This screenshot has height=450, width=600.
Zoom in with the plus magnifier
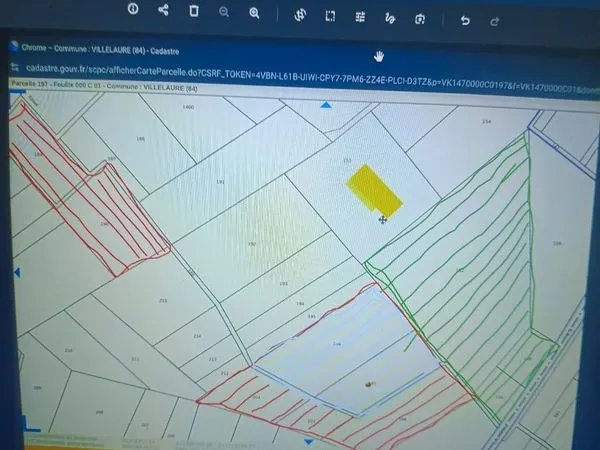[254, 13]
